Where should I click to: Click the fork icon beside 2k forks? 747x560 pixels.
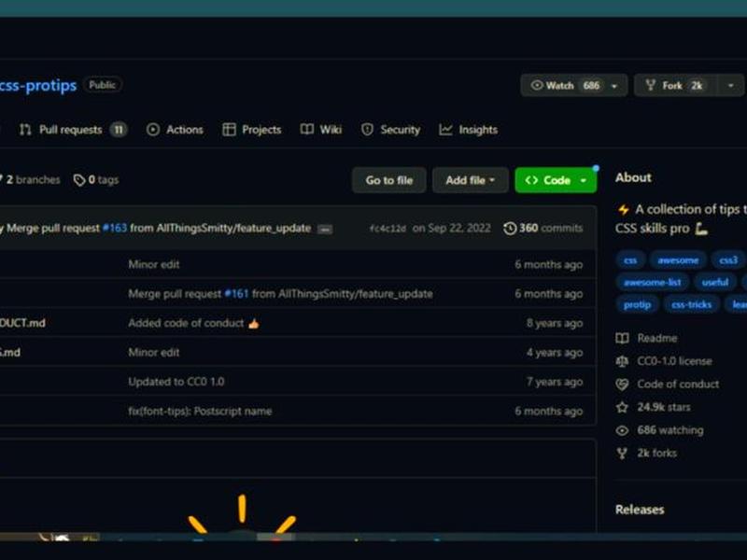pos(622,454)
